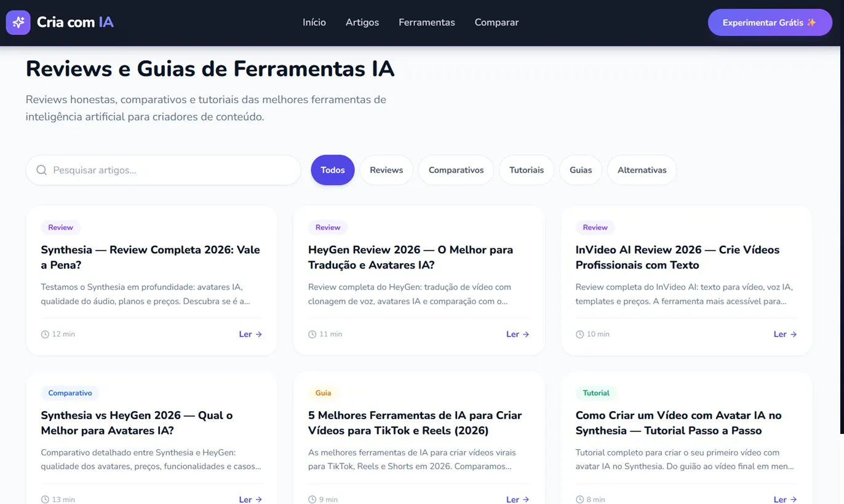
Task: Open 5 Melhores Ferramentas de IA article title
Action: point(415,423)
